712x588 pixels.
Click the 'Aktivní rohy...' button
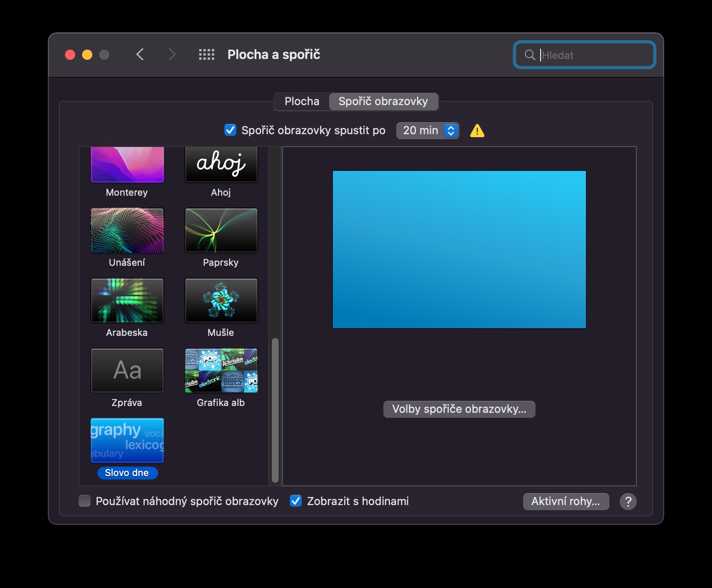[565, 502]
